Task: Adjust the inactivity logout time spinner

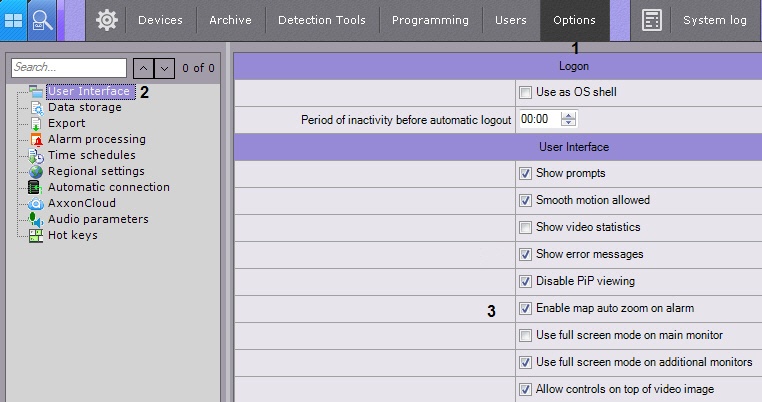Action: point(569,119)
